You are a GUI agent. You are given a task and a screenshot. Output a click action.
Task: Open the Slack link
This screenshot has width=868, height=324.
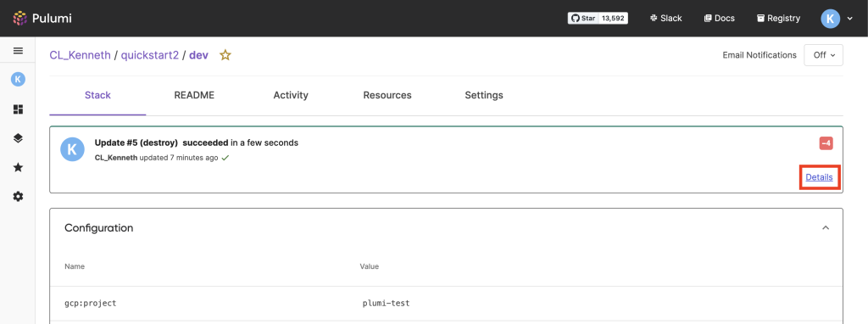(665, 19)
